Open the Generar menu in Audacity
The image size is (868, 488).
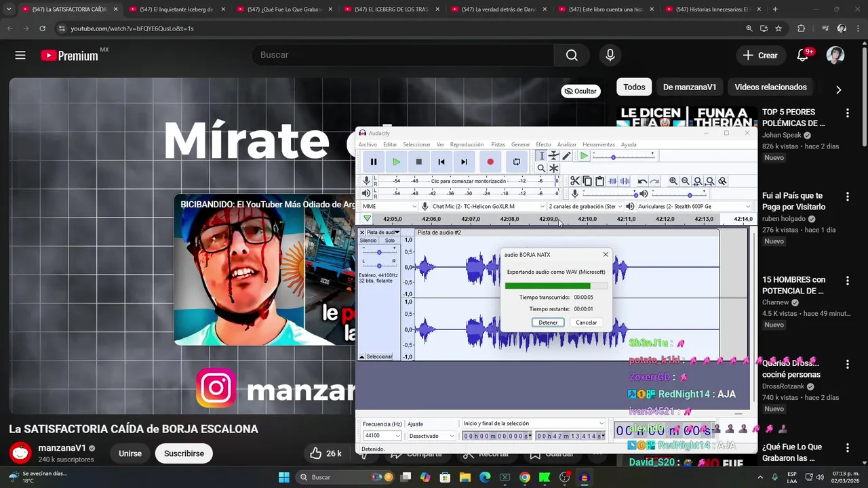[520, 144]
